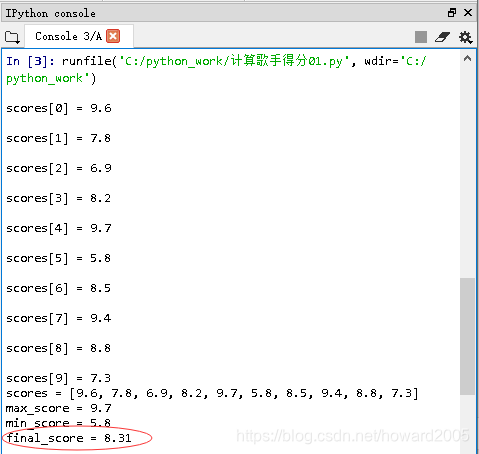Click the line scores[9] = 7.3
Screen dimensions: 479x454
coord(58,378)
